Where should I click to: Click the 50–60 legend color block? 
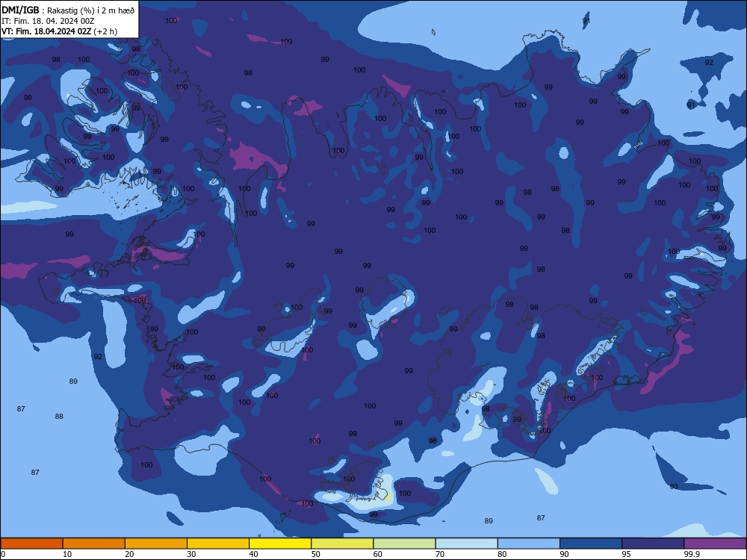[342, 544]
